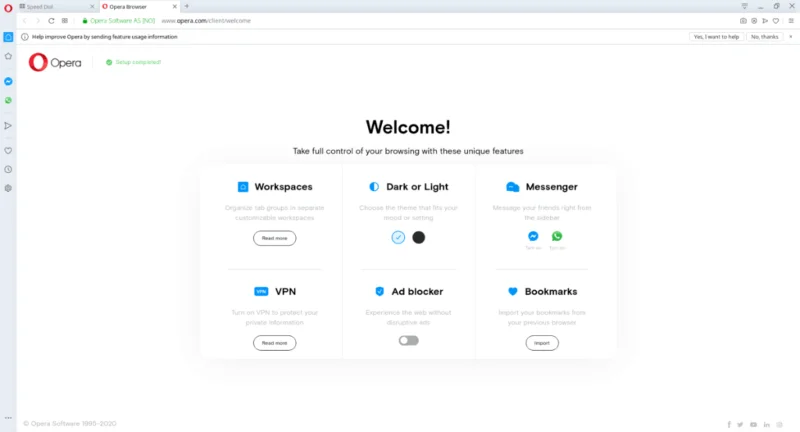This screenshot has height=432, width=800.
Task: Open Settings gear icon in sidebar
Action: click(x=8, y=188)
